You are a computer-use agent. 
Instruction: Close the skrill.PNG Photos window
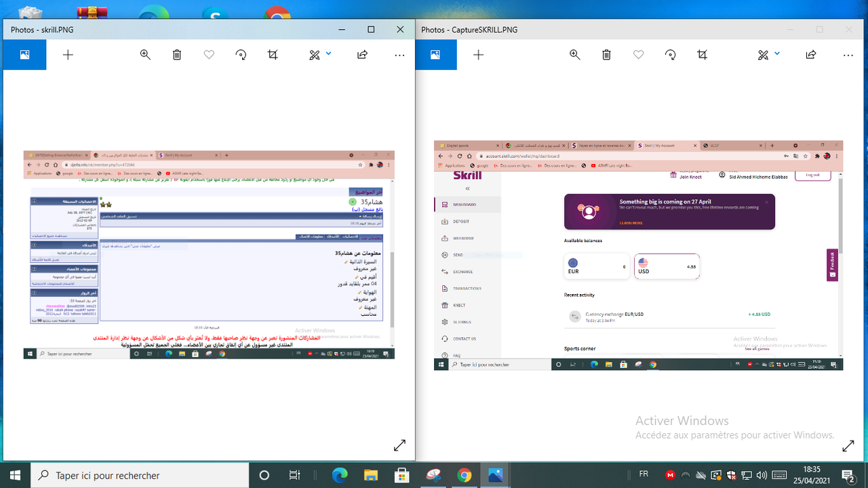401,29
